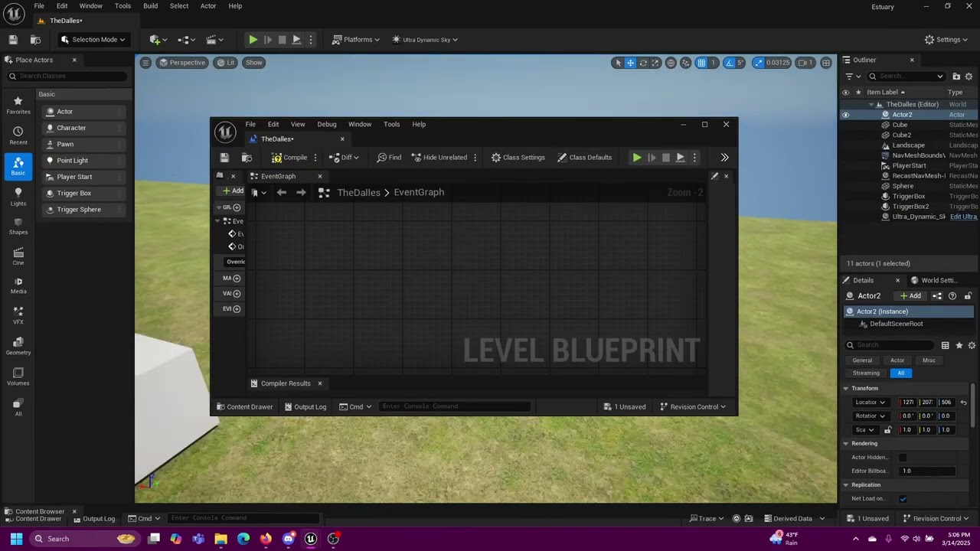The height and width of the screenshot is (551, 980).
Task: Click the Save icon in main toolbar
Action: 13,40
